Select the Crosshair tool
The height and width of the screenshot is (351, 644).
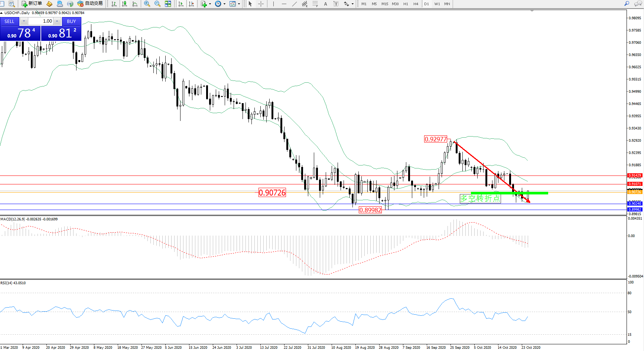[261, 4]
